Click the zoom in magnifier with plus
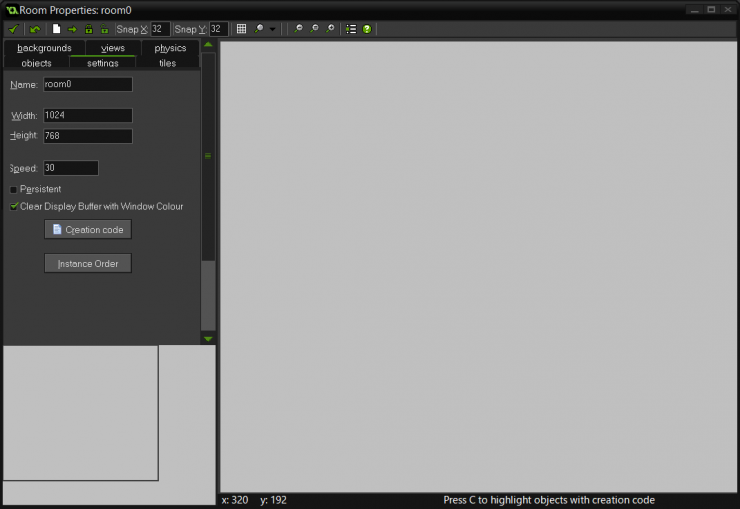 (330, 29)
